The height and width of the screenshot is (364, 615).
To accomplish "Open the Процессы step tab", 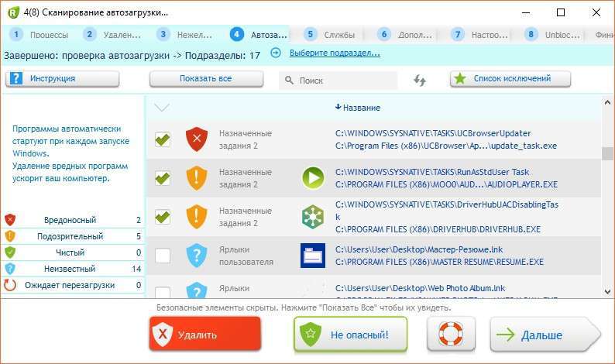I will point(39,35).
